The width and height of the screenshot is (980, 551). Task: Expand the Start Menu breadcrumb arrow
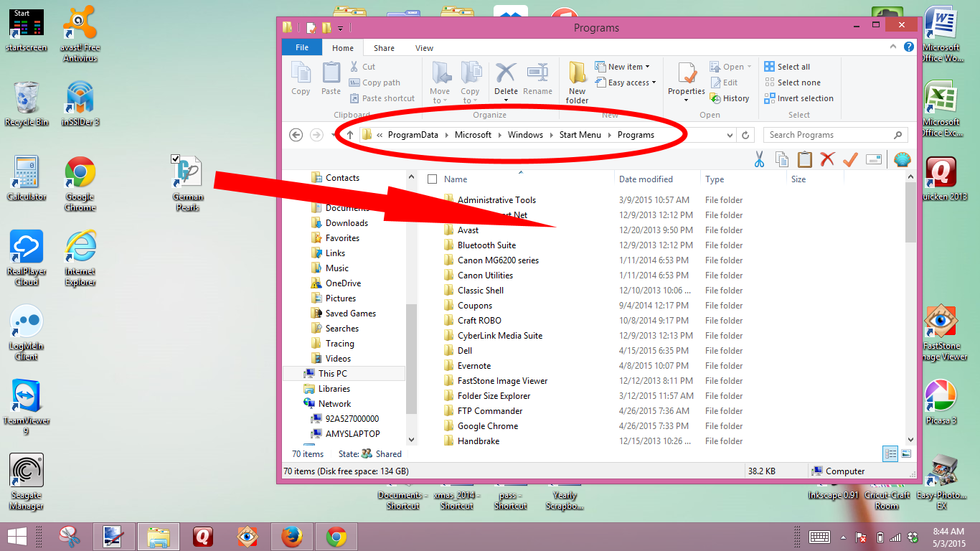click(x=610, y=135)
